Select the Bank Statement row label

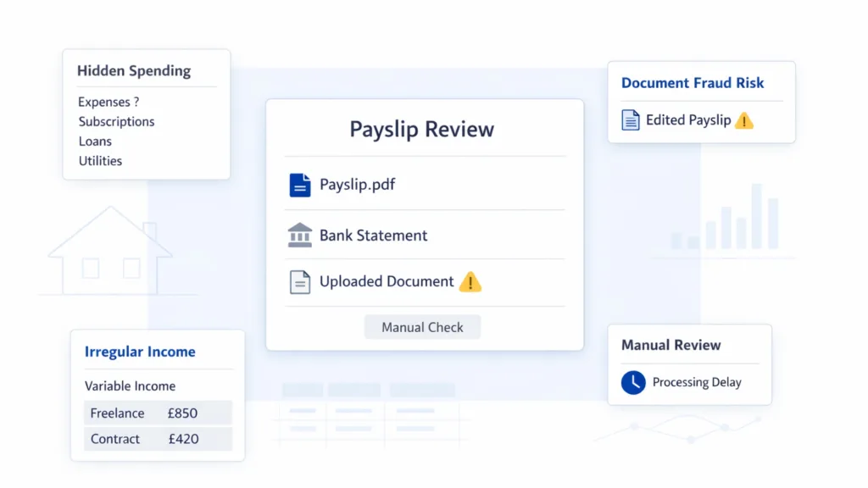[x=373, y=236]
